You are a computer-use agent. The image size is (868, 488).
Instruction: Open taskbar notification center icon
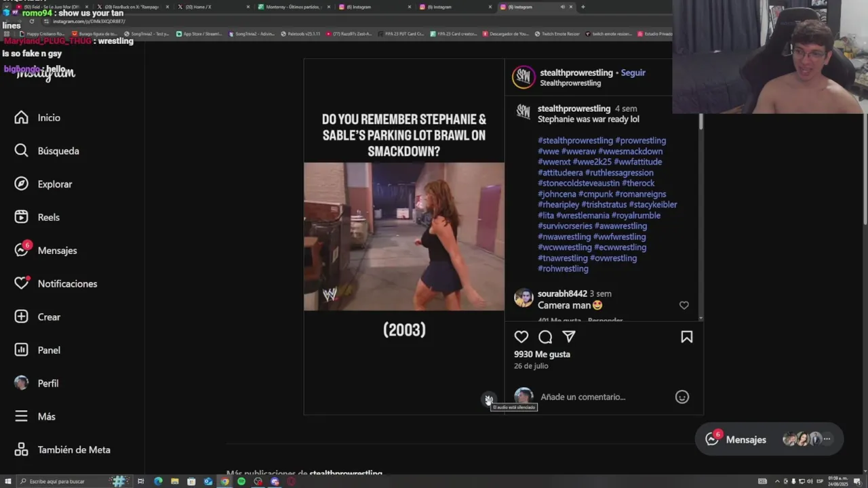coord(858,481)
